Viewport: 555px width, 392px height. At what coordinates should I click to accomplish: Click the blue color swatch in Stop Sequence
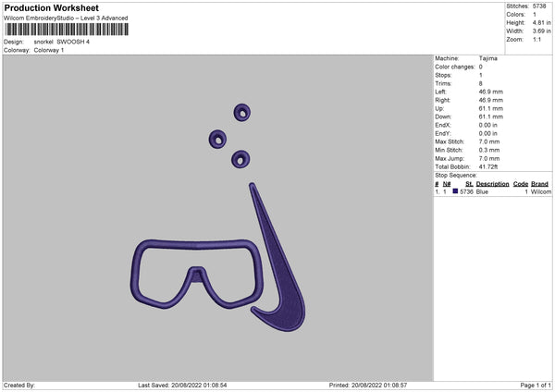455,191
